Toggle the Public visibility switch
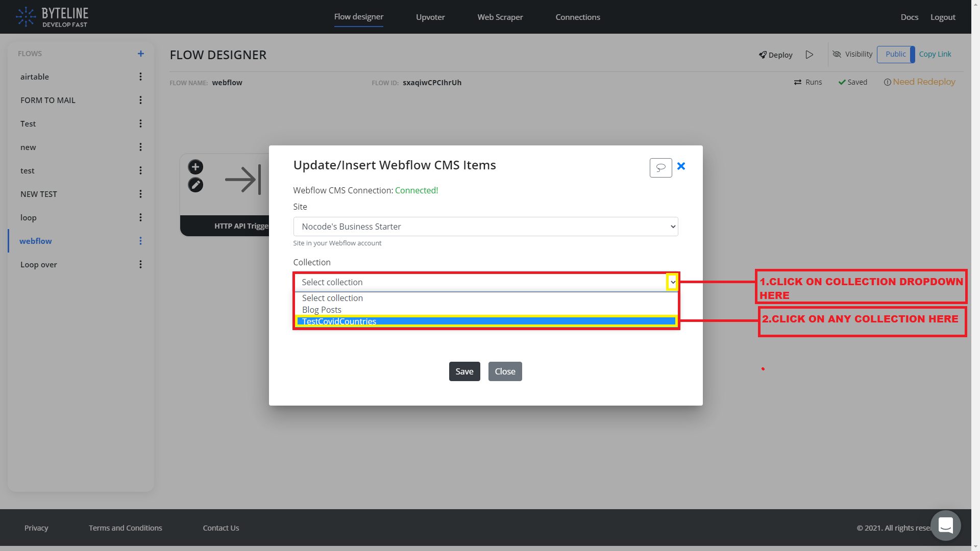Image resolution: width=980 pixels, height=551 pixels. pyautogui.click(x=896, y=54)
